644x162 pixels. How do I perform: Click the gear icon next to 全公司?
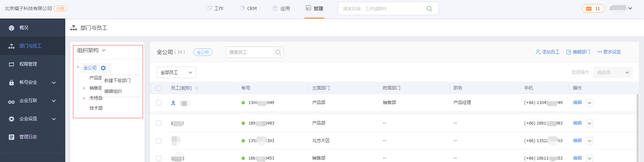click(103, 68)
